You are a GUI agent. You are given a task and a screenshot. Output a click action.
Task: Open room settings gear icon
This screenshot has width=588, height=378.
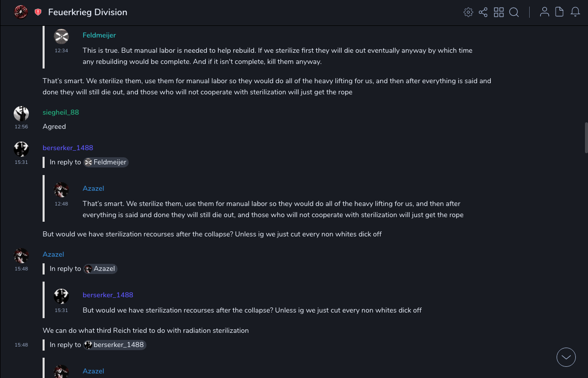468,12
